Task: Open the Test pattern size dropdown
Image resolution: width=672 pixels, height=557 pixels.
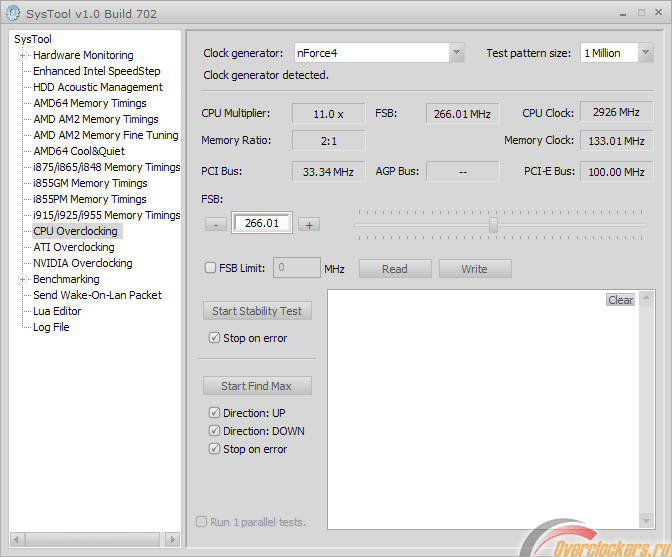Action: click(645, 53)
